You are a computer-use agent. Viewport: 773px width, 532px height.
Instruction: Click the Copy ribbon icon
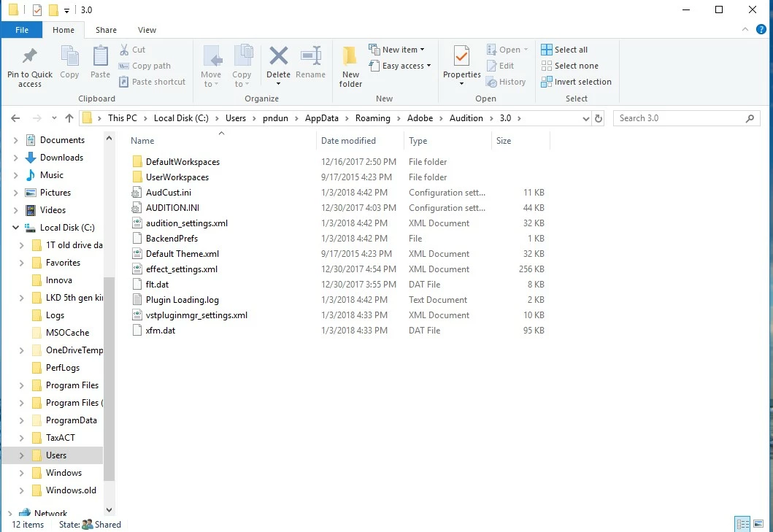(69, 55)
